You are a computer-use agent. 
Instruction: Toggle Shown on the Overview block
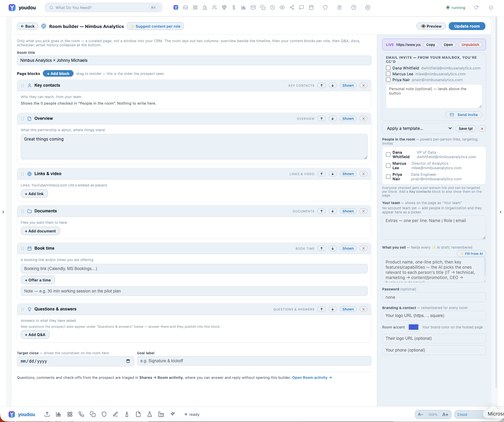click(x=348, y=118)
